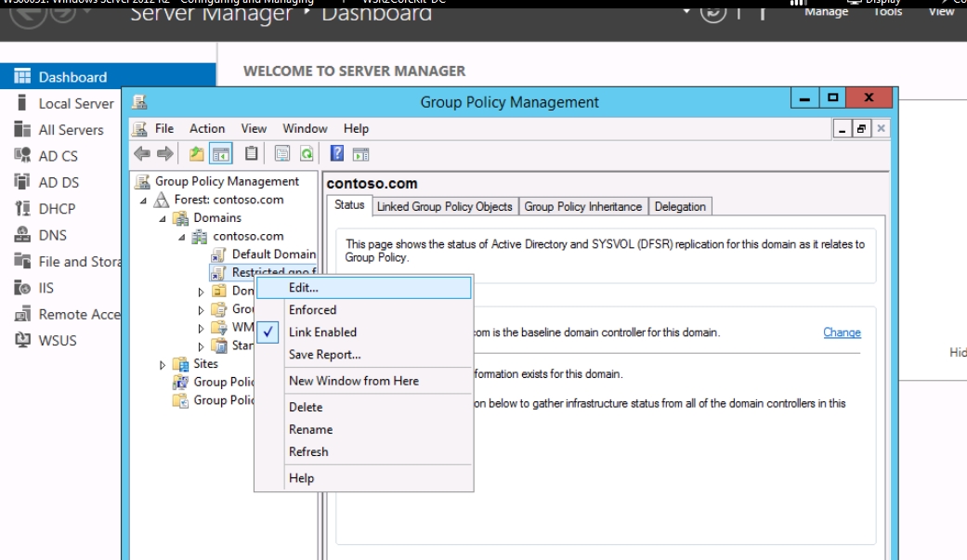Expand the Starter GPOs tree node
The height and width of the screenshot is (560, 967).
tap(201, 346)
